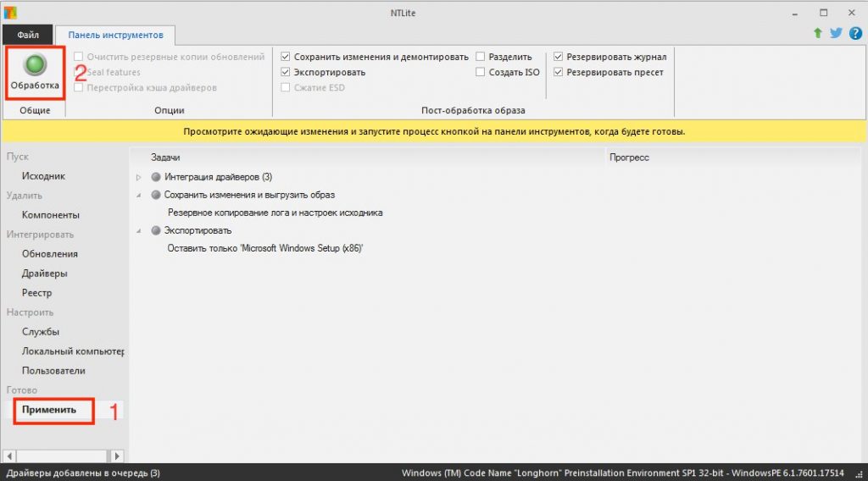Image resolution: width=868 pixels, height=481 pixels.
Task: Uncheck the Экспортировать checkbox in the ribbon
Action: click(285, 72)
